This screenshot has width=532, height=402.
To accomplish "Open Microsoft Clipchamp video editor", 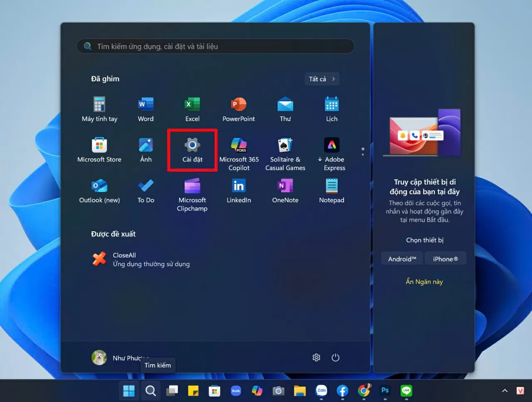I will click(192, 194).
